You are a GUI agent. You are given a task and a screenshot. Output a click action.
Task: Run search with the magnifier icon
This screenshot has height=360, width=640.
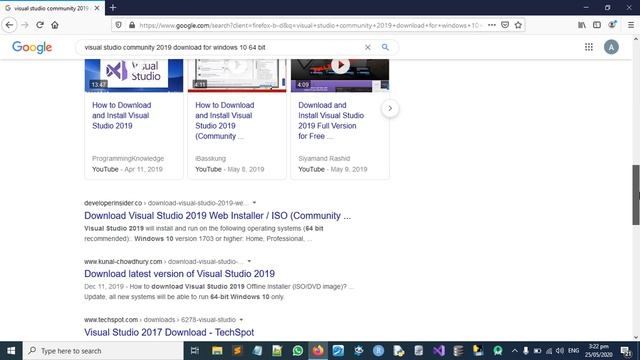(385, 47)
